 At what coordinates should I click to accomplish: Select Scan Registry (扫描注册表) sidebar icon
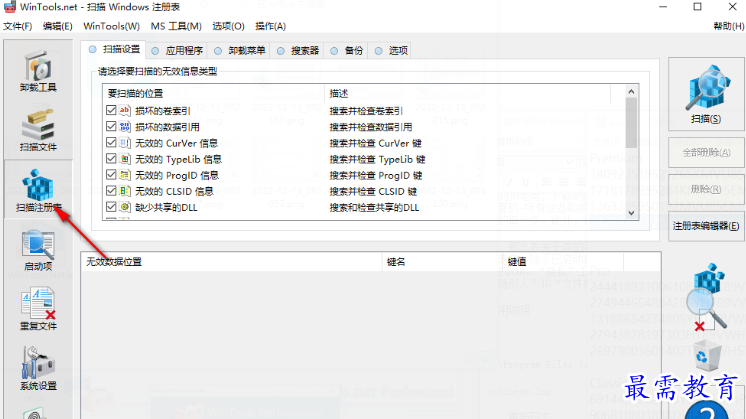click(39, 190)
